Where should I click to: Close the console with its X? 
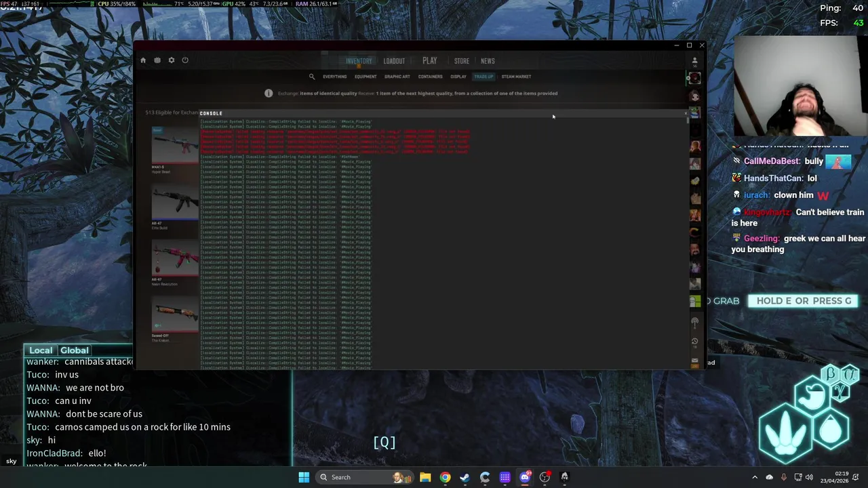pos(685,113)
